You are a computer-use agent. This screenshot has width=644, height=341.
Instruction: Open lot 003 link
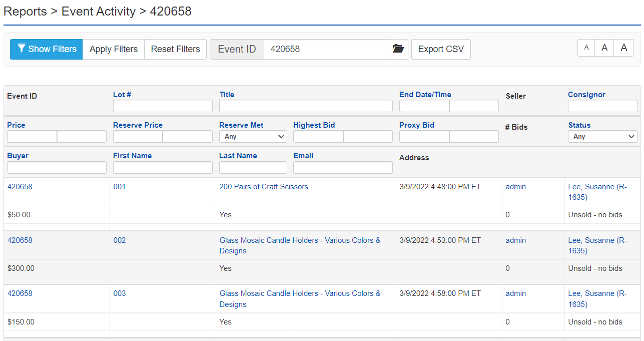(x=120, y=293)
